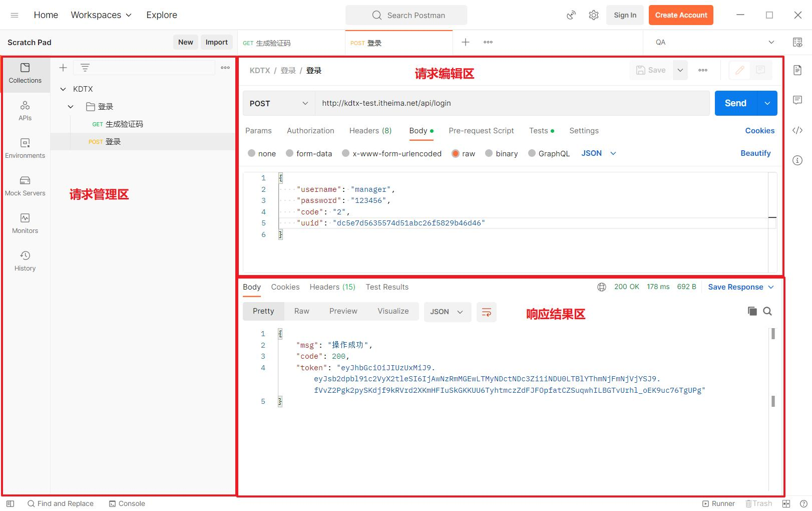Viewport: 812px width, 511px height.
Task: Open the code snippet icon
Action: (797, 130)
